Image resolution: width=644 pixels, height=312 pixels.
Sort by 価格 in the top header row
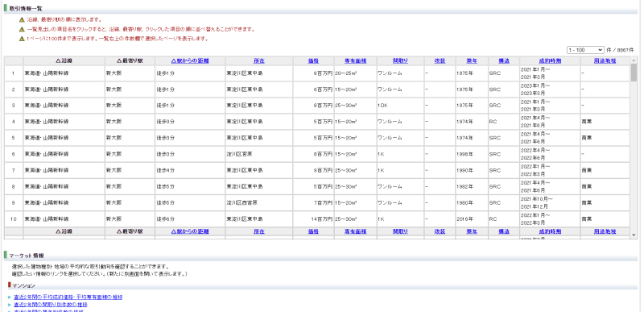click(313, 60)
